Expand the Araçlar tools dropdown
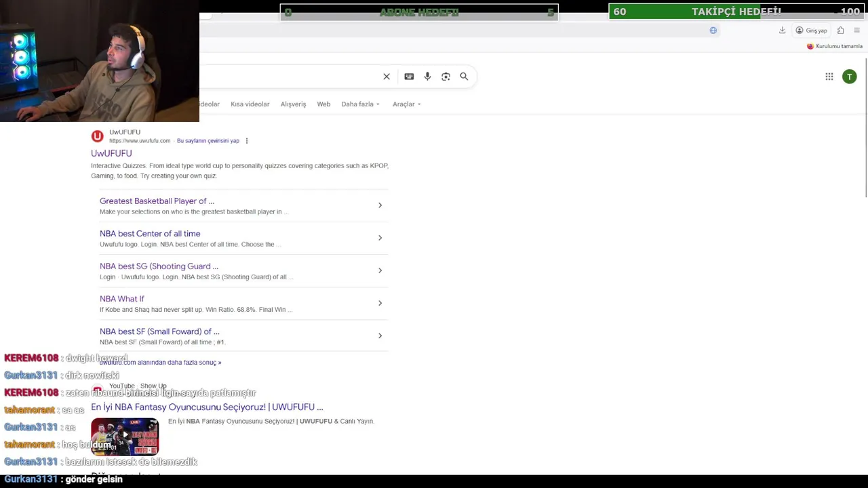 pyautogui.click(x=406, y=104)
